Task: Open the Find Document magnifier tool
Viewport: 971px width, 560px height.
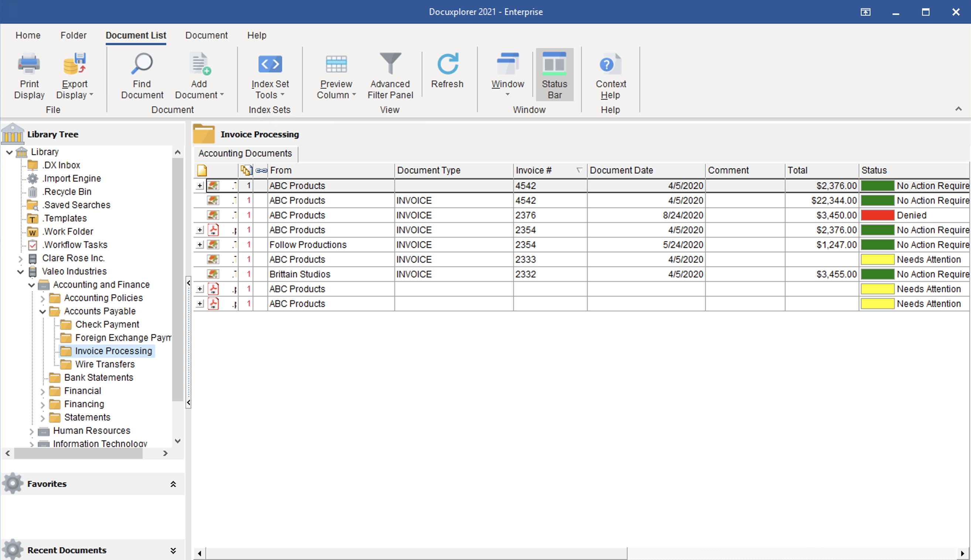Action: [x=142, y=64]
